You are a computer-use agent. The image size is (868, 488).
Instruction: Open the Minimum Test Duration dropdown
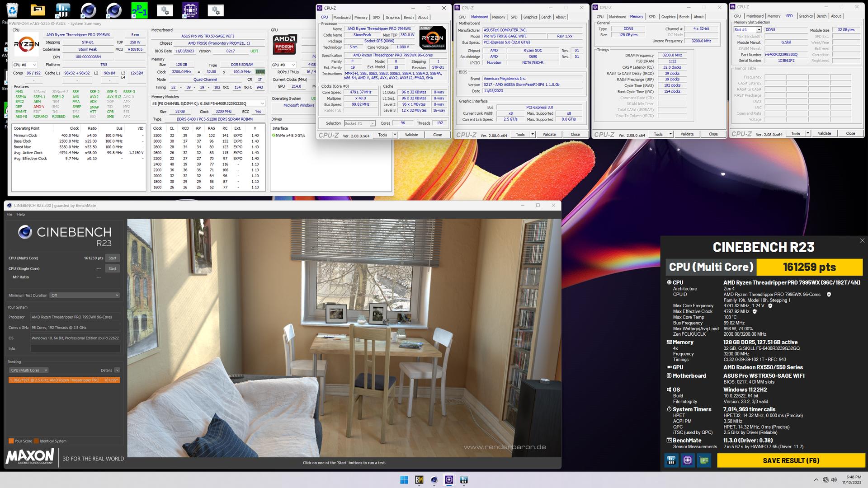(85, 295)
